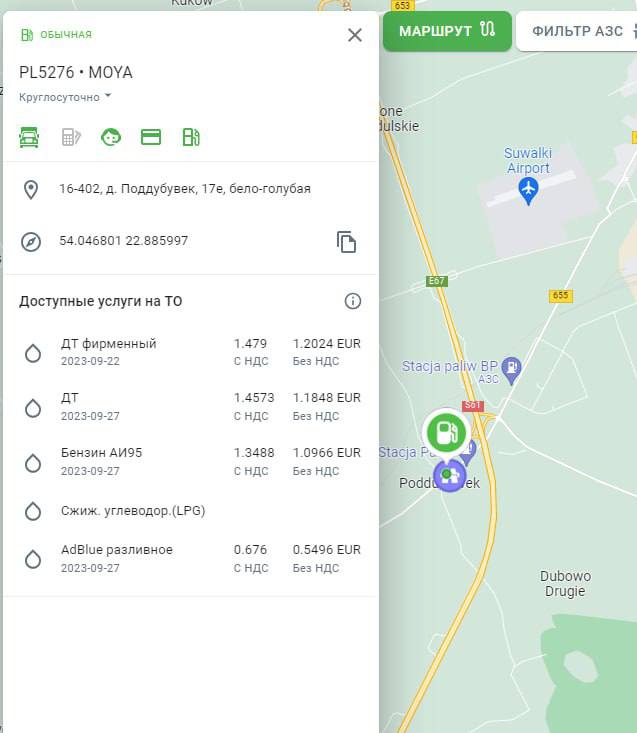The height and width of the screenshot is (733, 637).
Task: Close the PL5276 MOYA station panel
Action: coord(354,35)
